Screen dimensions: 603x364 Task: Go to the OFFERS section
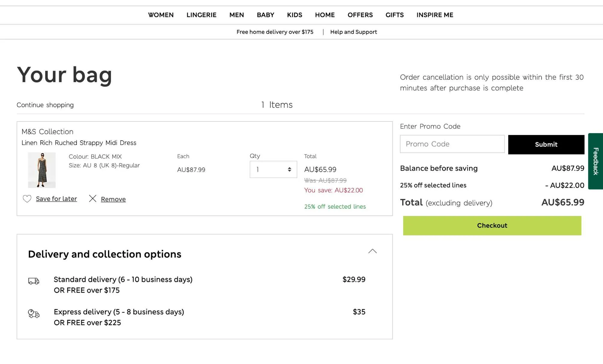coord(360,15)
